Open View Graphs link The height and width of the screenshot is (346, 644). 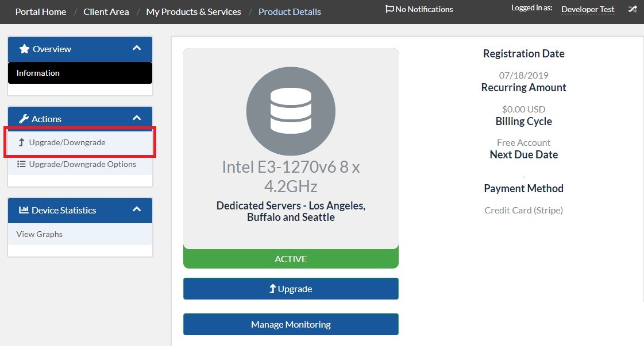(80, 234)
